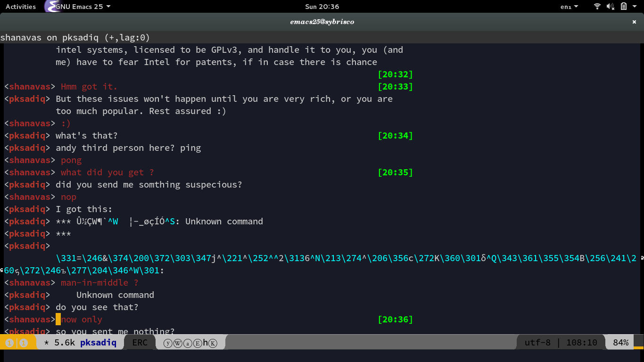The height and width of the screenshot is (362, 644).
Task: Expand the system menu arrow beside battery
Action: (635, 7)
